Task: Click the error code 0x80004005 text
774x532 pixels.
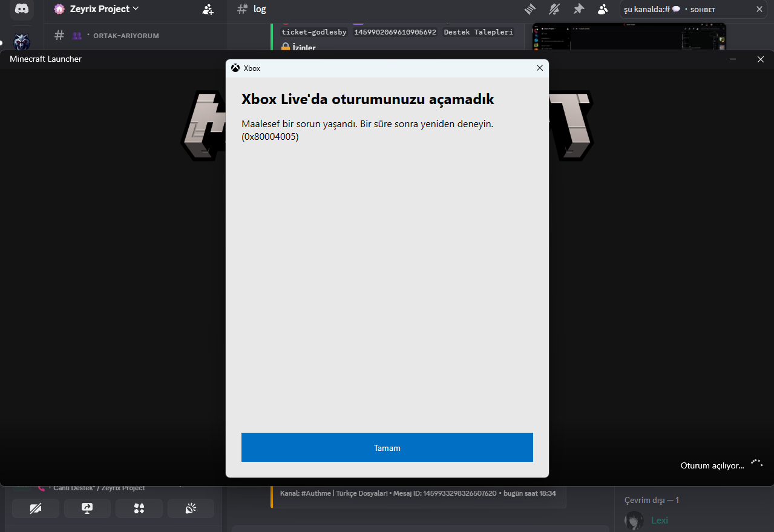Action: [x=270, y=137]
